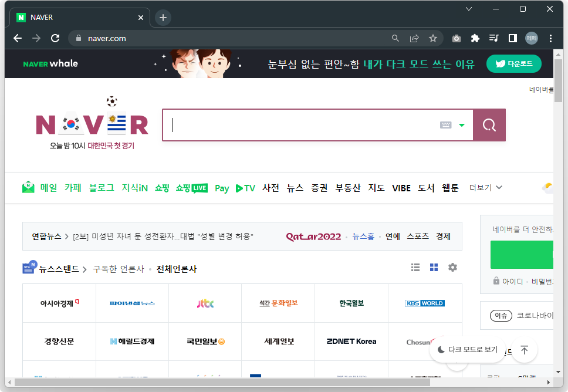Expand the 더보기 services dropdown
568x392 pixels.
pyautogui.click(x=486, y=188)
